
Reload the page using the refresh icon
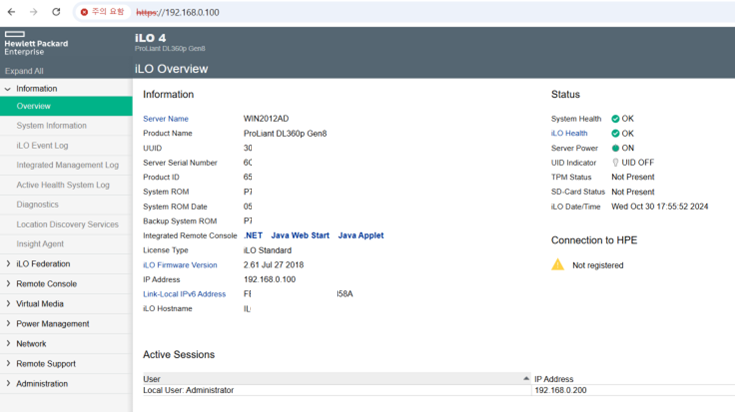[x=56, y=12]
